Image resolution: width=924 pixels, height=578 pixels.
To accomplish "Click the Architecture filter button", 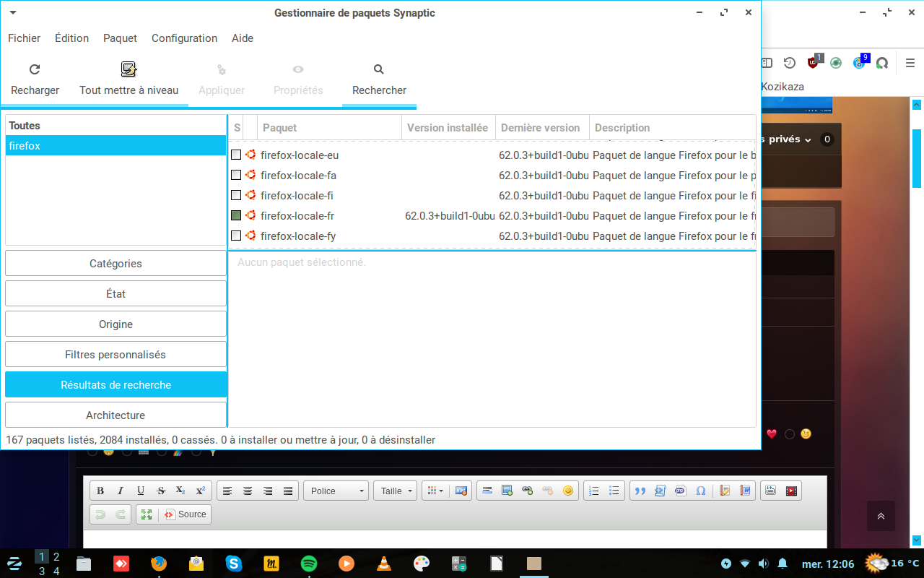I will (x=115, y=415).
